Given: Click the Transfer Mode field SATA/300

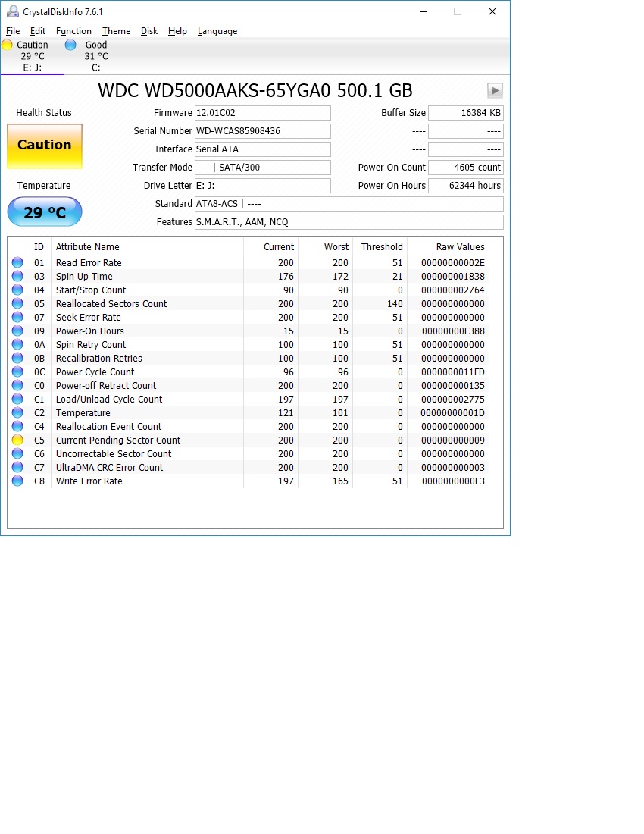Looking at the screenshot, I should 262,167.
